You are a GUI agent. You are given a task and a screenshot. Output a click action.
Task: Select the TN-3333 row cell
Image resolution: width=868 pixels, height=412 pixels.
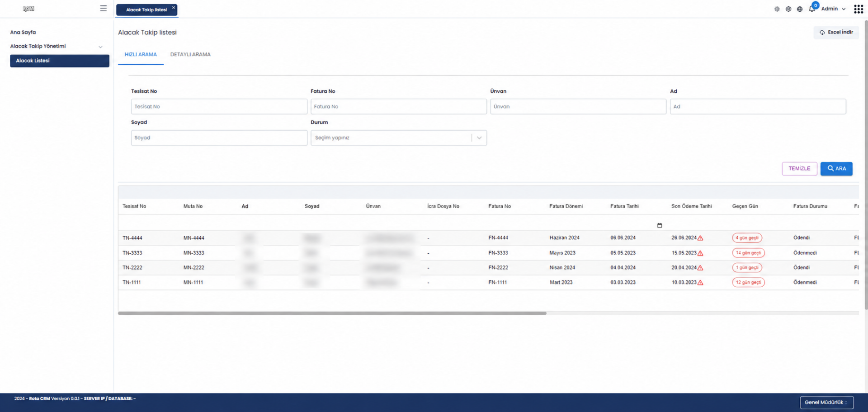tap(132, 253)
